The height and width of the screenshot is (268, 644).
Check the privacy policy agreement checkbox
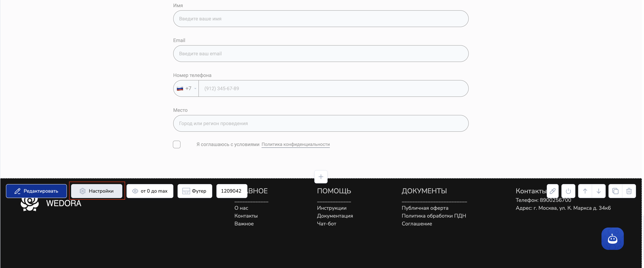[x=177, y=144]
